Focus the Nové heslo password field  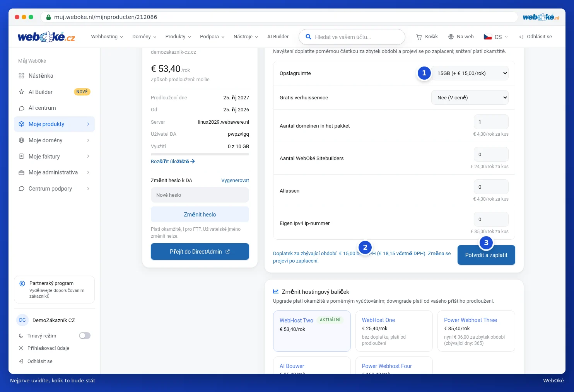click(200, 195)
